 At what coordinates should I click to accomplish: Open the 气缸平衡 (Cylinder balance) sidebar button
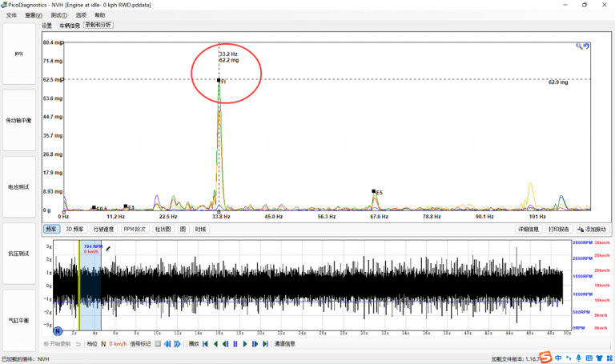[19, 321]
